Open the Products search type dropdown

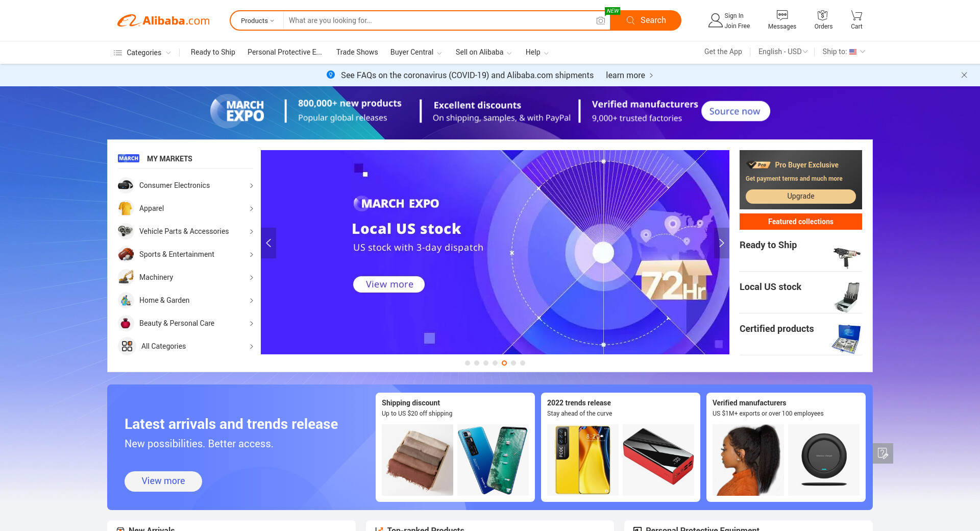(x=257, y=20)
